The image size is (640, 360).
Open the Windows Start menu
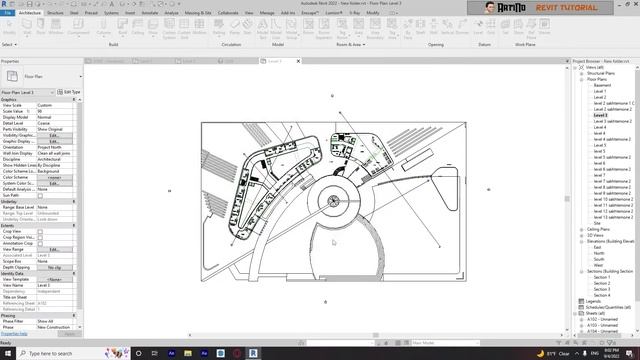coord(8,353)
